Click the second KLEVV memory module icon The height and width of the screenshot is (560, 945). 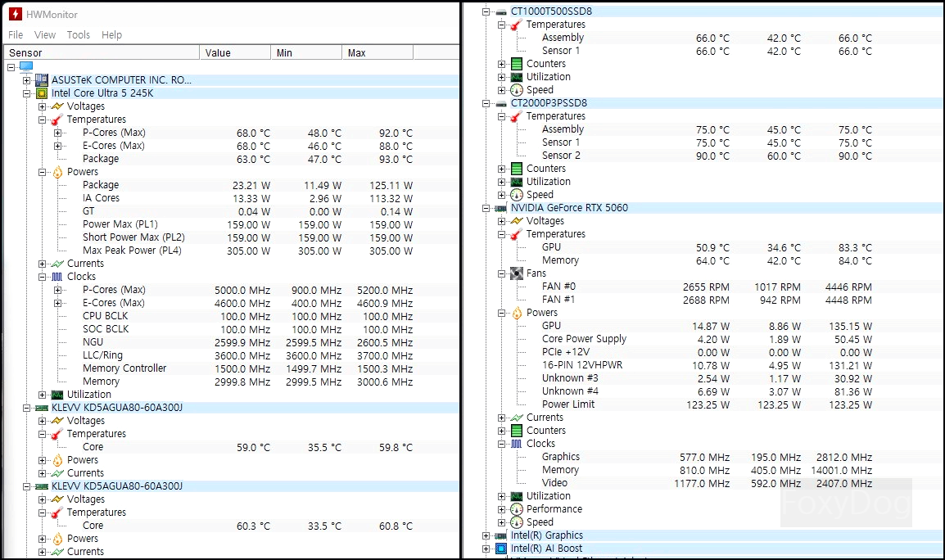[x=42, y=486]
